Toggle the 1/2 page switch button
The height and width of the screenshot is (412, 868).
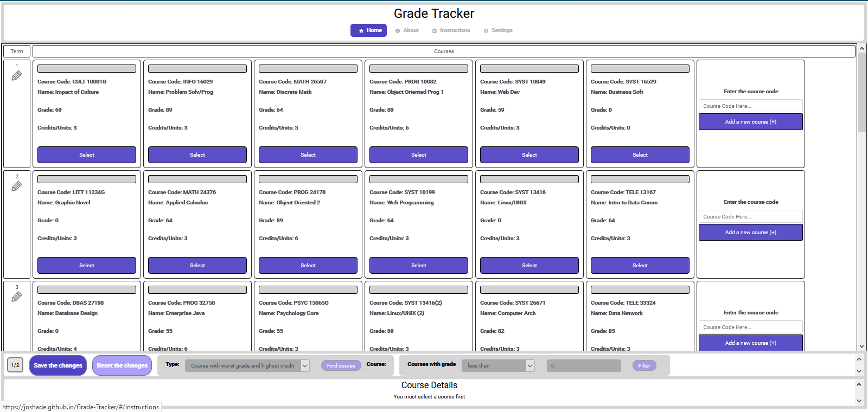click(x=15, y=365)
